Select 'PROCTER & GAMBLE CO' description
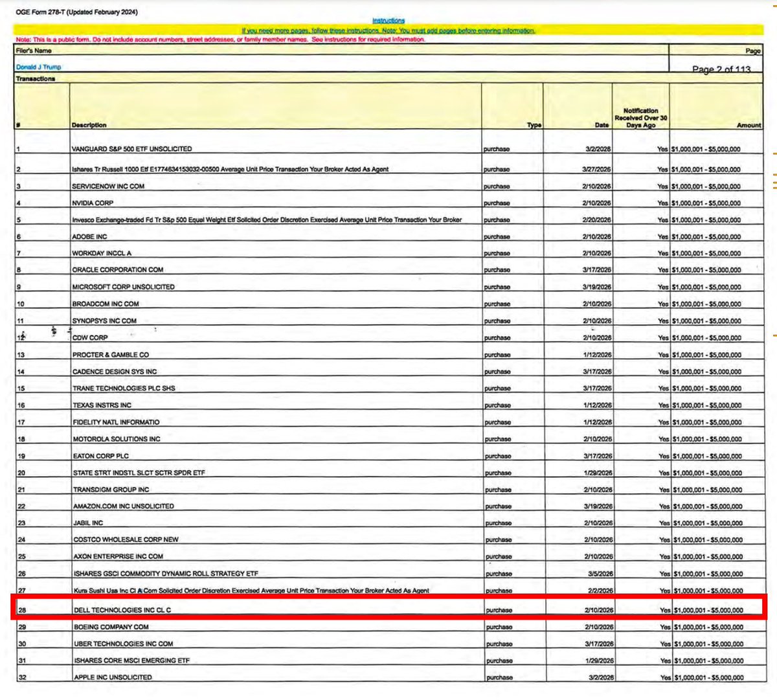This screenshot has width=777, height=700. point(111,355)
